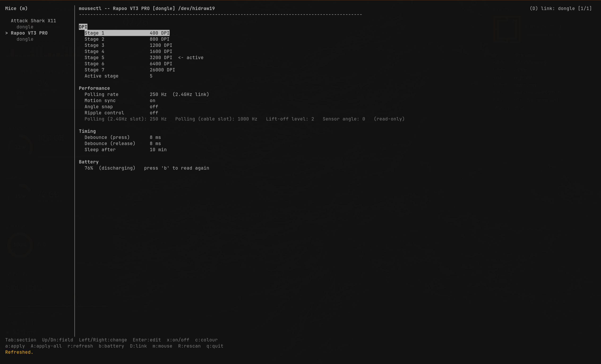Click the '(D) link: dongle [1/1]' indicator

point(561,8)
